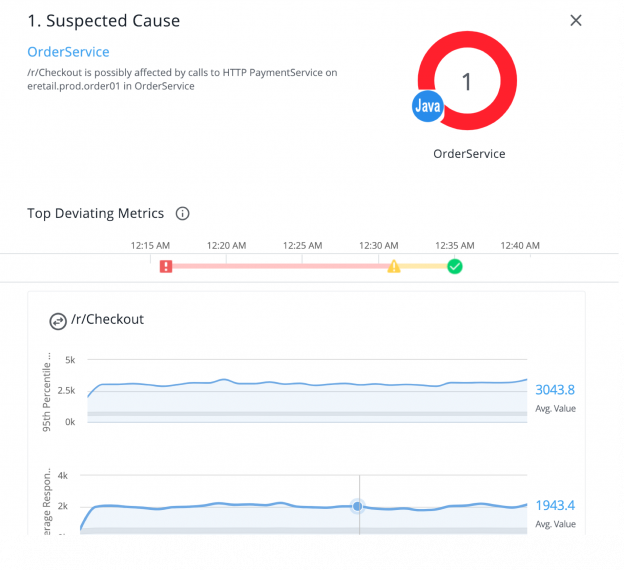Show info for Top Deviating Metrics
This screenshot has height=570, width=624.
[x=183, y=213]
